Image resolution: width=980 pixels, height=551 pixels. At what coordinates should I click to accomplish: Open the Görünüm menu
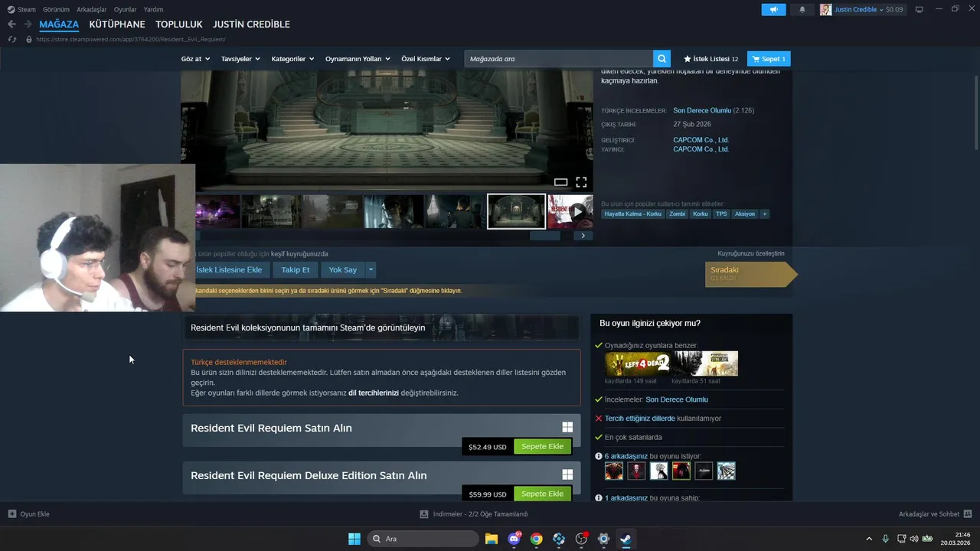[x=56, y=9]
